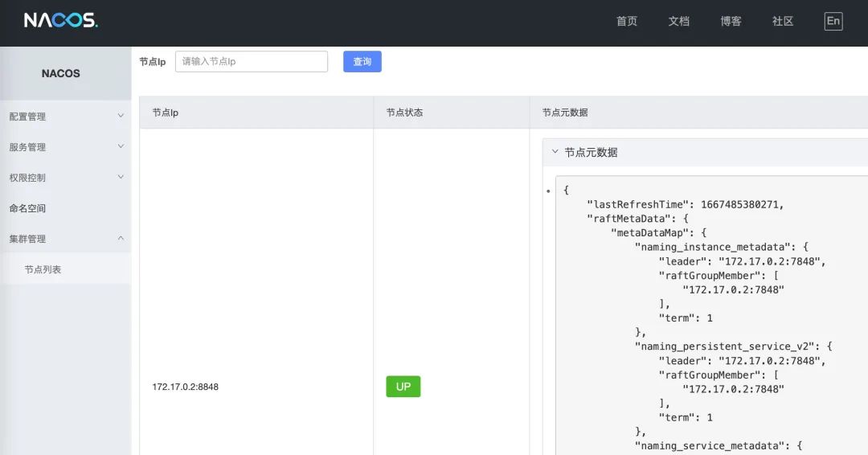Expand the 服务管理 sidebar menu
The image size is (868, 455).
[66, 146]
